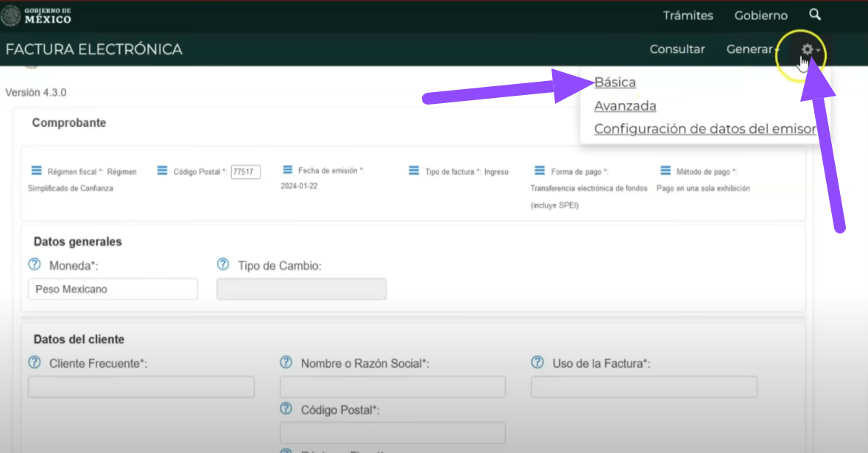Click list icon beside Método de pago
The width and height of the screenshot is (868, 453).
click(x=666, y=171)
